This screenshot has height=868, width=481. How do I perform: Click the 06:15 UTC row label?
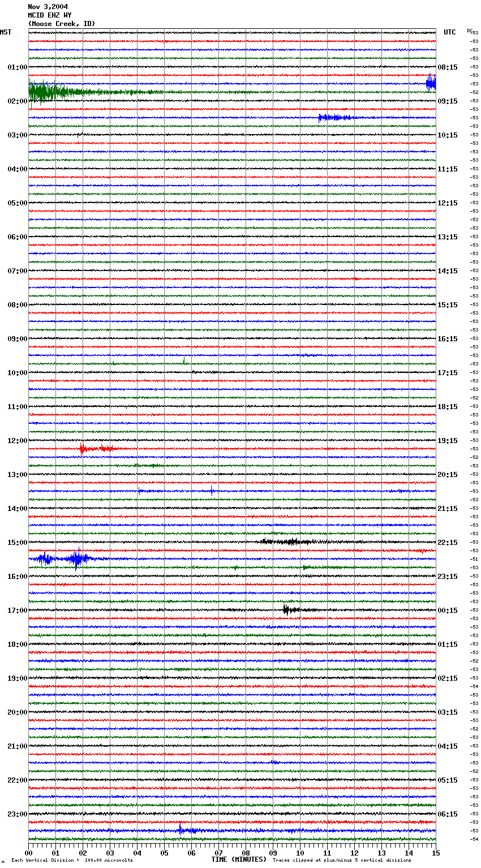pyautogui.click(x=448, y=814)
